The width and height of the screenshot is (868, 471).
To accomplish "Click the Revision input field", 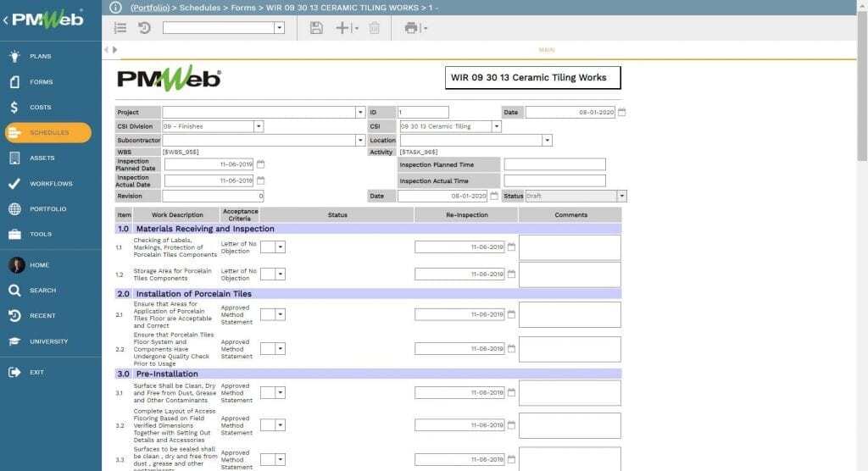I will click(213, 196).
